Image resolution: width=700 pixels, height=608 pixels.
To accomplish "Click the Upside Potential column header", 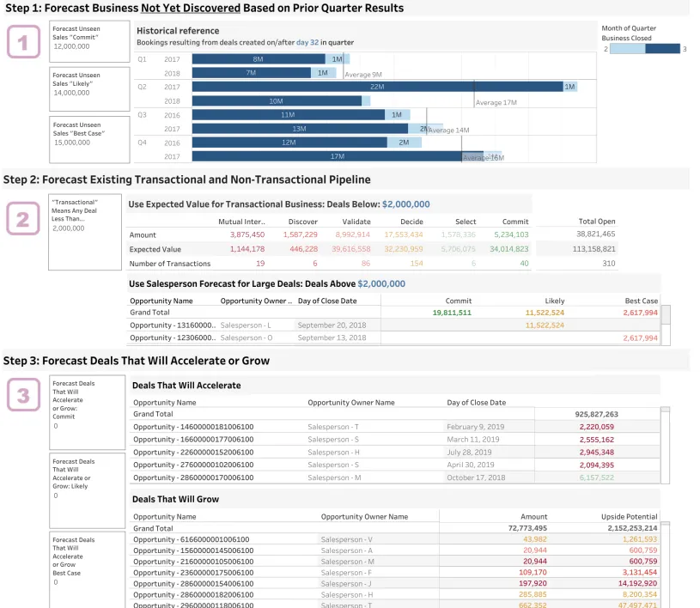I will [629, 516].
